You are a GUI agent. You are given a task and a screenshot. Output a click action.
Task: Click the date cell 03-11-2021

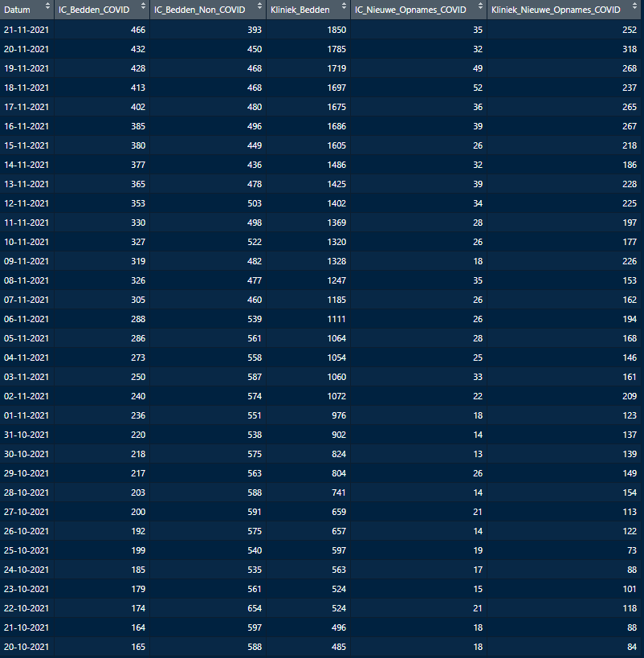pos(26,378)
